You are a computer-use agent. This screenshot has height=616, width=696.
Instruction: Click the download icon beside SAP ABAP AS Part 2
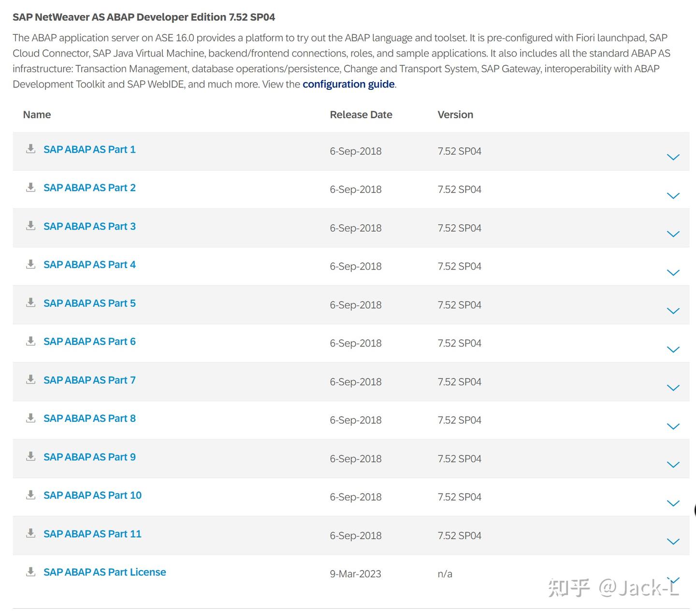[31, 187]
